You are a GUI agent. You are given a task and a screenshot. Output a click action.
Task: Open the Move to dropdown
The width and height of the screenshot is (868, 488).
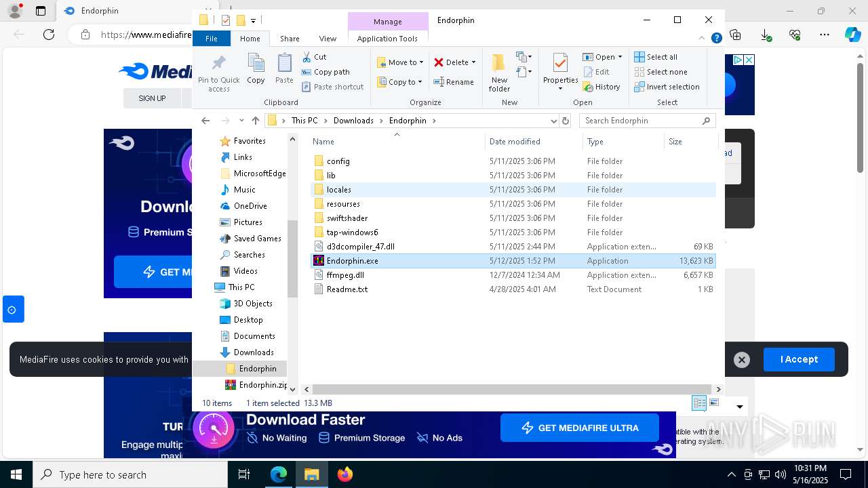coord(400,62)
